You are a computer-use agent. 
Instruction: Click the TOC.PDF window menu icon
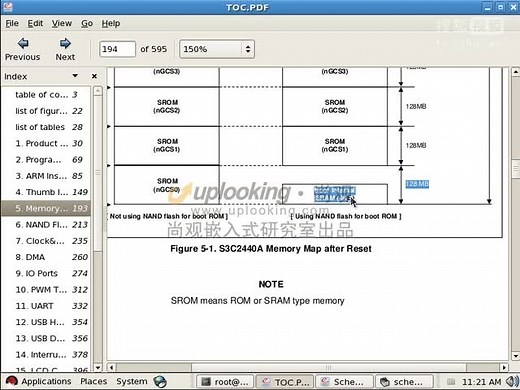(7, 7)
